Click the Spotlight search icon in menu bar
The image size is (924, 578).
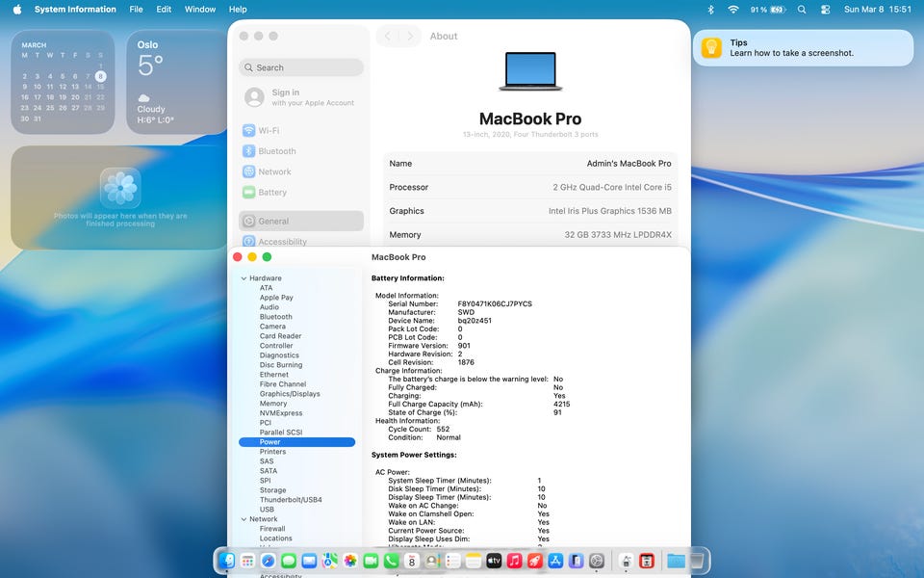point(802,10)
